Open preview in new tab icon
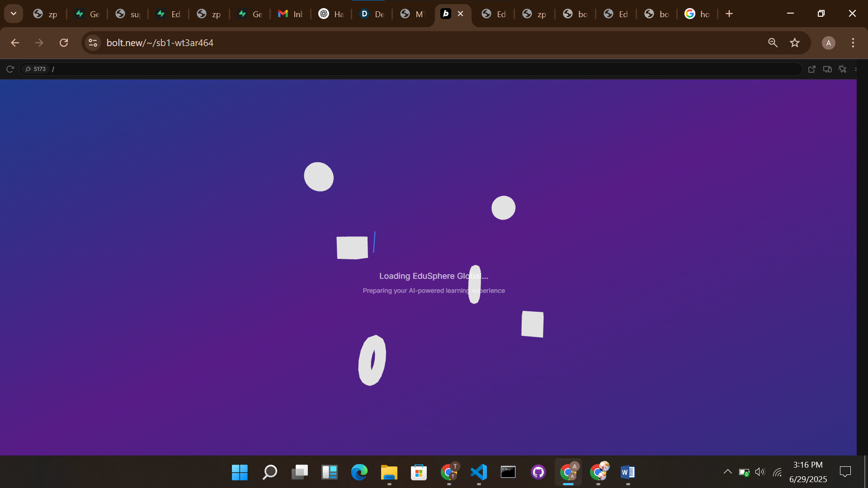 tap(812, 69)
